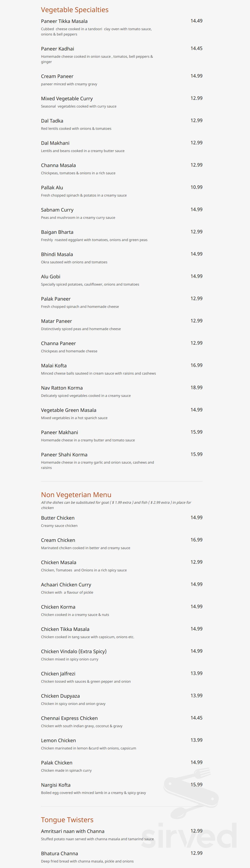Select the Chicken Vindalo (Extra Spicy) item
250x868 pixels.
[x=74, y=651]
